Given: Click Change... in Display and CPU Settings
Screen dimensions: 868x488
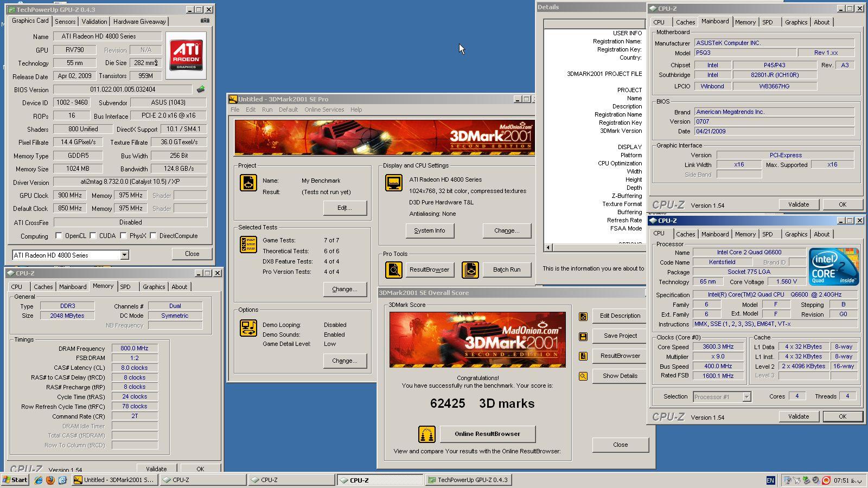Looking at the screenshot, I should tap(507, 230).
